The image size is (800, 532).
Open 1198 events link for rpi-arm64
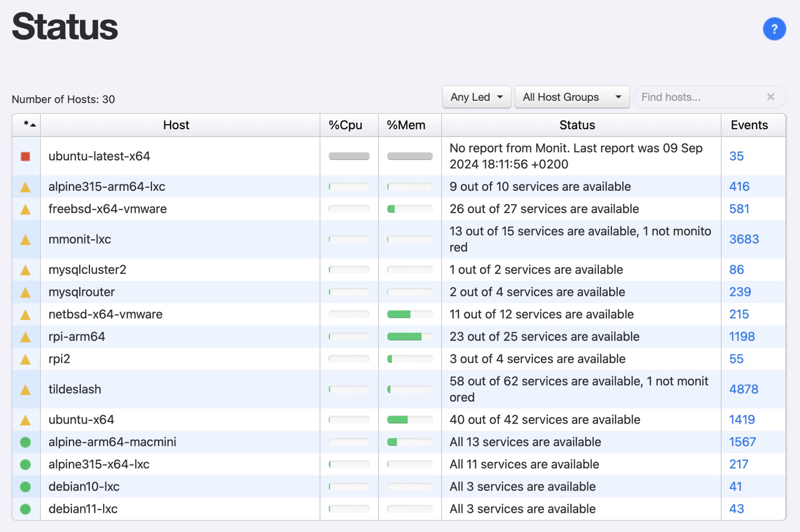(x=742, y=337)
